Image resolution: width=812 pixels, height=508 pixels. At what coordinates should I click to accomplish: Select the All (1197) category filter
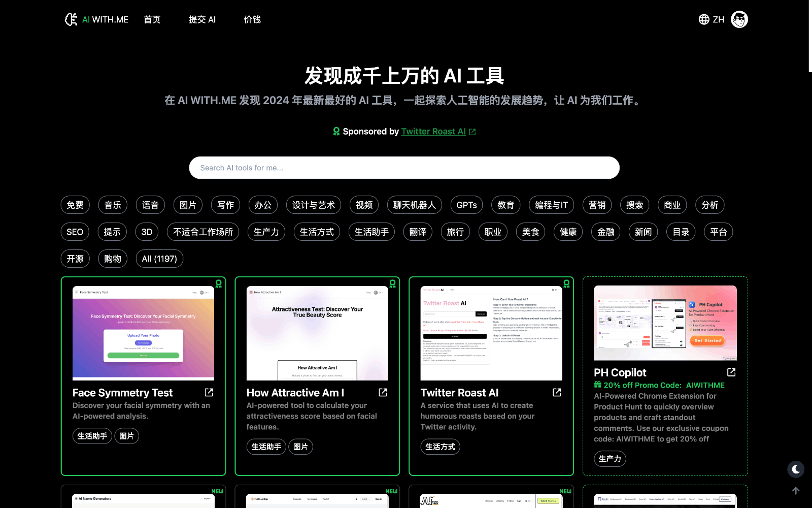(159, 259)
